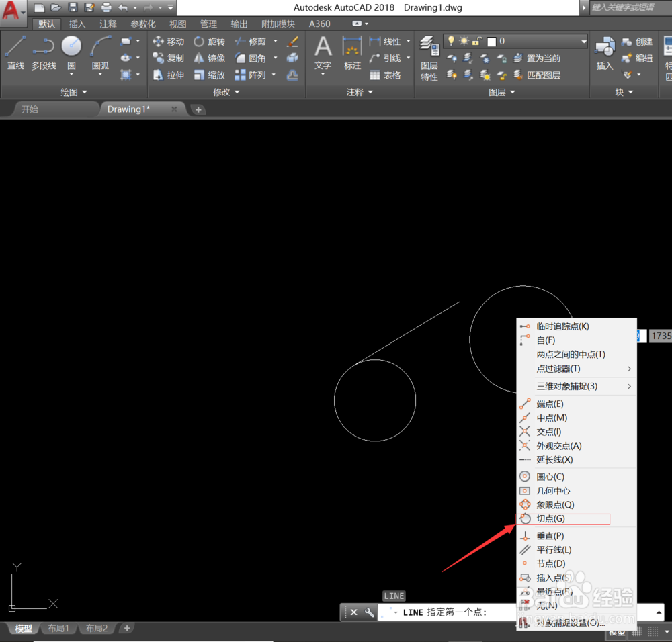Click the Insert block (插入) icon
Image resolution: width=672 pixels, height=642 pixels.
point(605,52)
